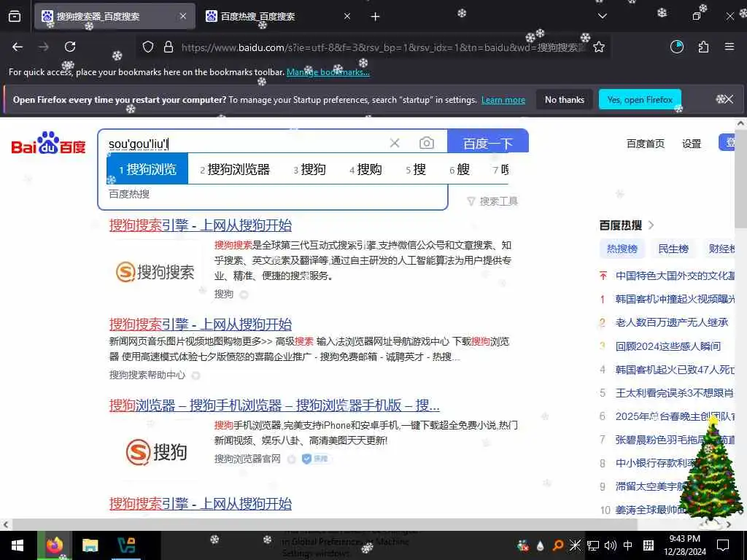The image size is (747, 560).
Task: Open hot topic 回顾2024这些感人瞬间
Action: click(668, 346)
